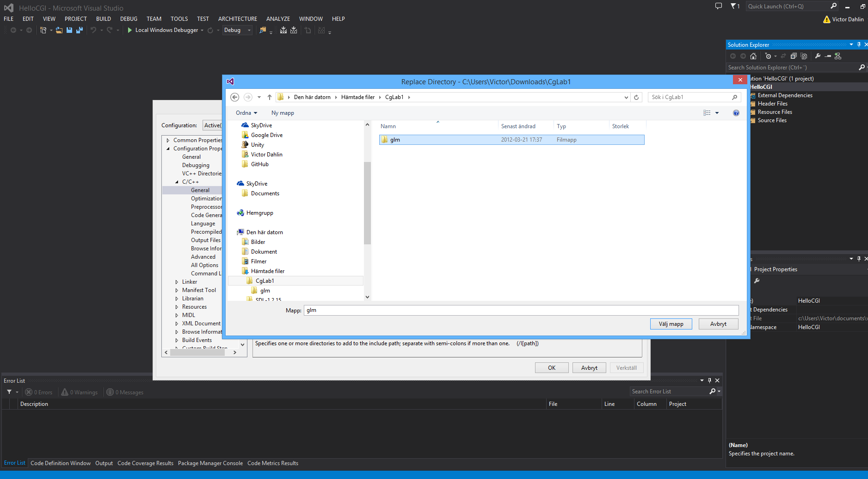Click the Save file icon in toolbar
This screenshot has width=868, height=479.
pyautogui.click(x=69, y=30)
